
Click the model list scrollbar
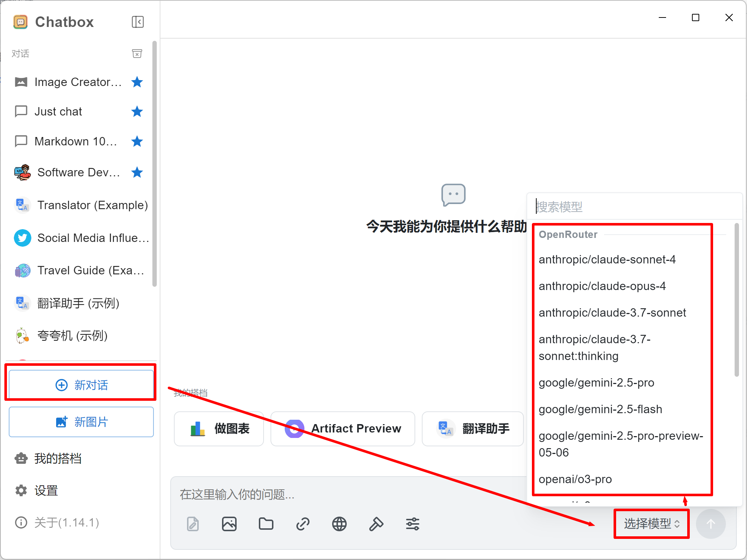point(736,300)
